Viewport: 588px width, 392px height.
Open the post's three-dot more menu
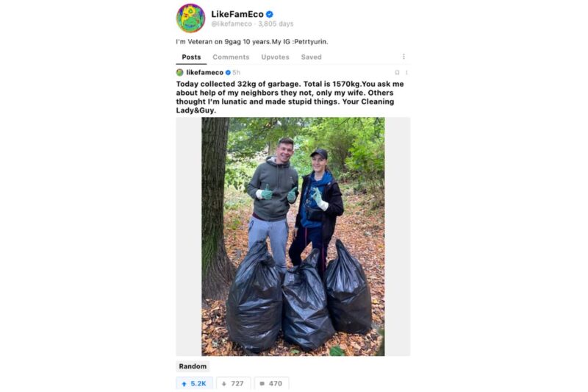click(x=406, y=72)
